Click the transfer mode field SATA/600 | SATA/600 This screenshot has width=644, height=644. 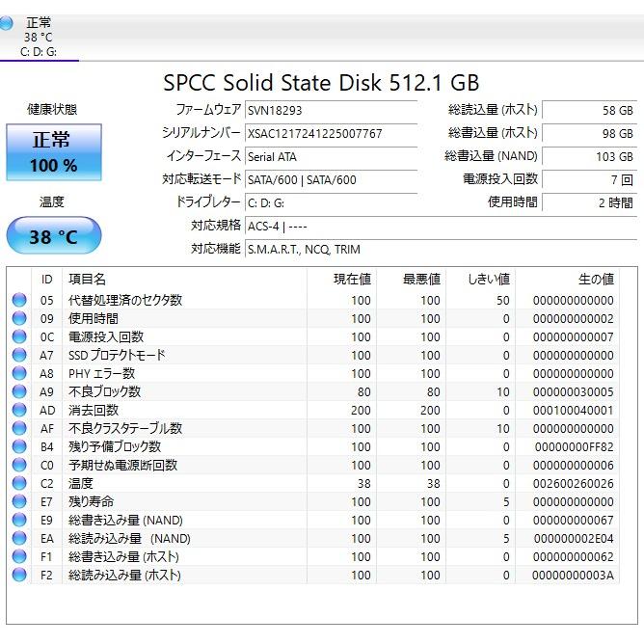tap(331, 179)
